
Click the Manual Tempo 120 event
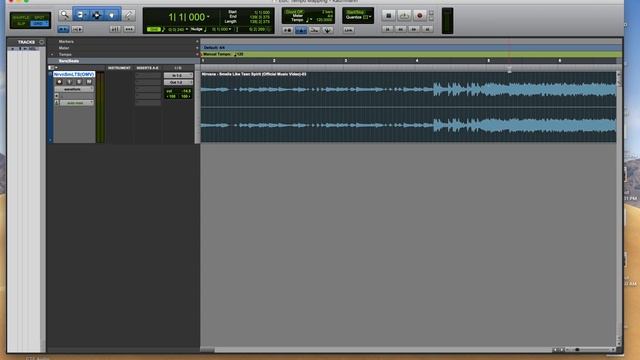[x=223, y=54]
